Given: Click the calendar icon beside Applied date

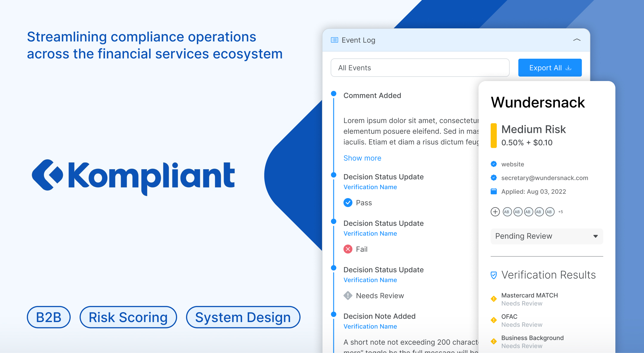Looking at the screenshot, I should tap(494, 191).
